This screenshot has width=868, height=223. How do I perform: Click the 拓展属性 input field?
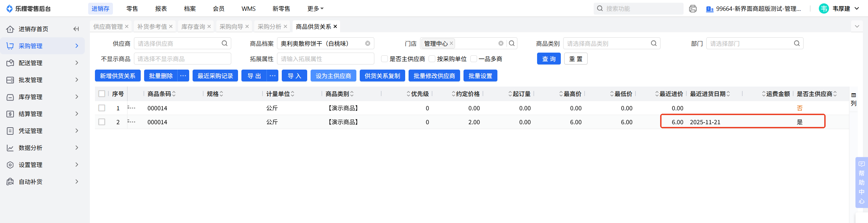[325, 59]
